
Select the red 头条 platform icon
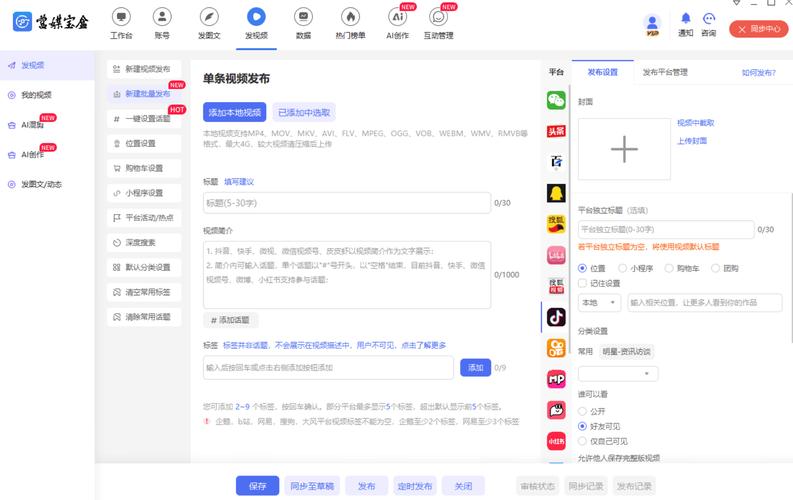click(x=556, y=131)
